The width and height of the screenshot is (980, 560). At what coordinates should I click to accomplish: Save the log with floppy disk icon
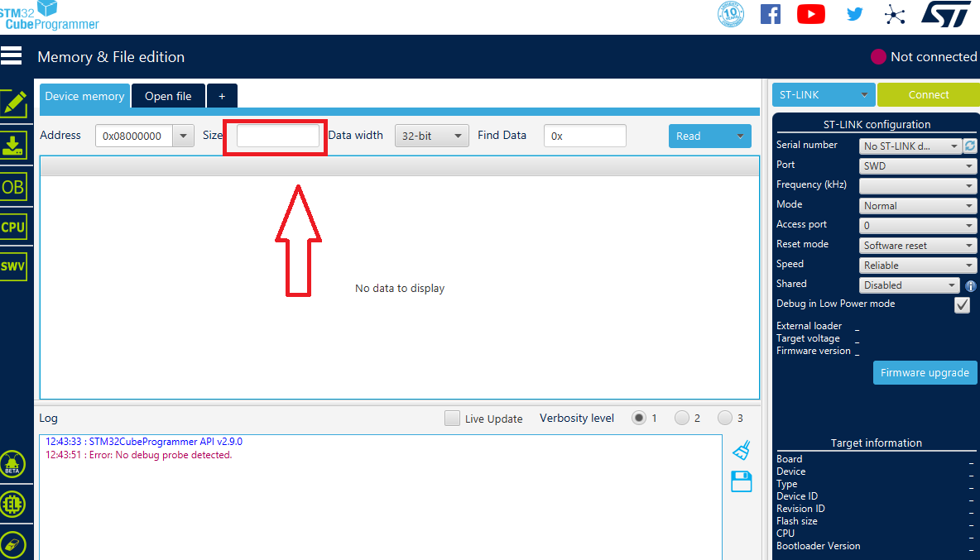[742, 481]
